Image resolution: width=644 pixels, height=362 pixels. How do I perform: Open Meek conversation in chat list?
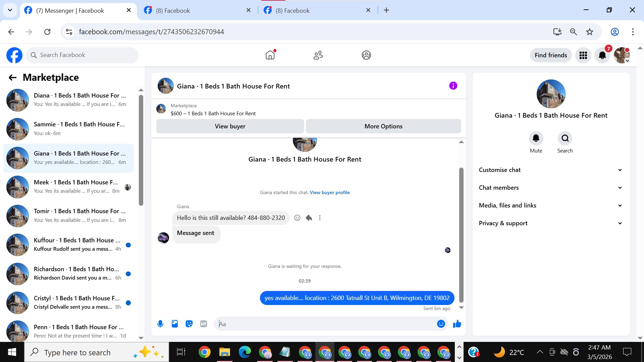[68, 187]
